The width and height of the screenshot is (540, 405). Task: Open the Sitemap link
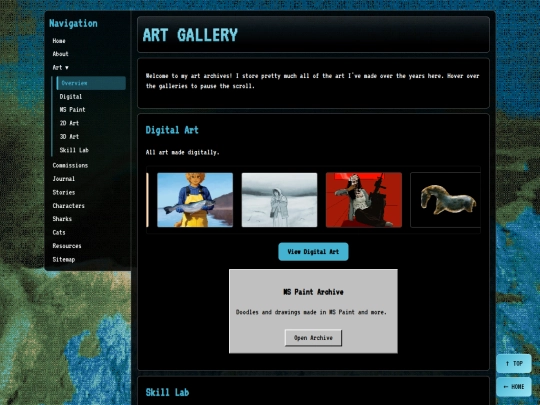[x=64, y=259]
